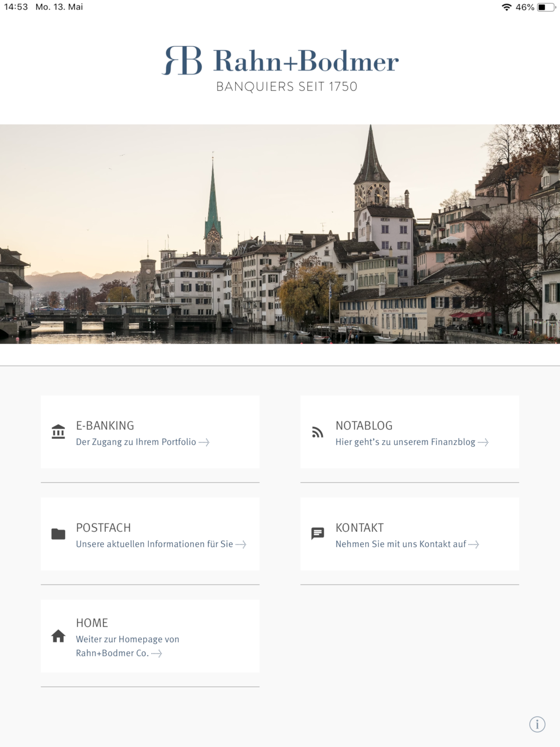Follow 'Der Zugang zu Ihrem Portfolio' link

[142, 442]
